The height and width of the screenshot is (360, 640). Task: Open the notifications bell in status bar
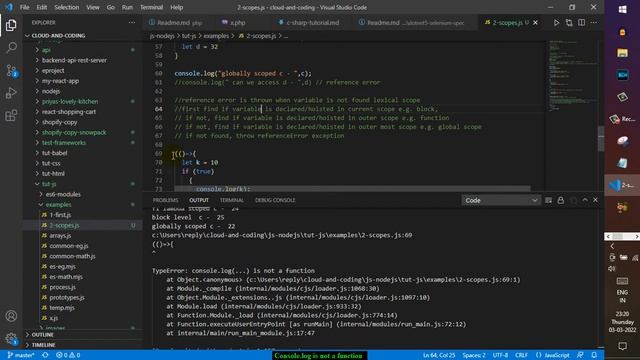pyautogui.click(x=594, y=355)
